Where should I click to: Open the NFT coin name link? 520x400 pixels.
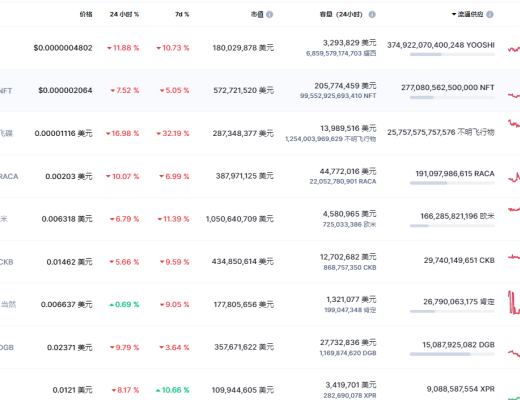click(x=6, y=91)
